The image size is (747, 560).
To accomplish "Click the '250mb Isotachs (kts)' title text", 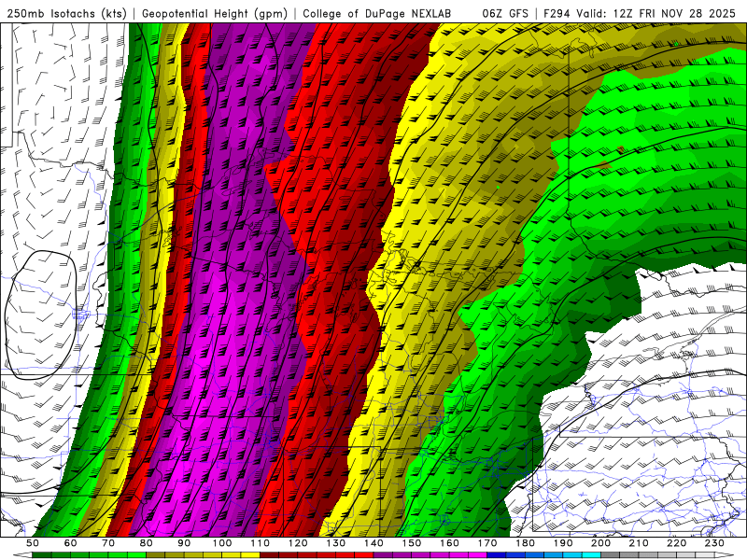I will pyautogui.click(x=66, y=13).
